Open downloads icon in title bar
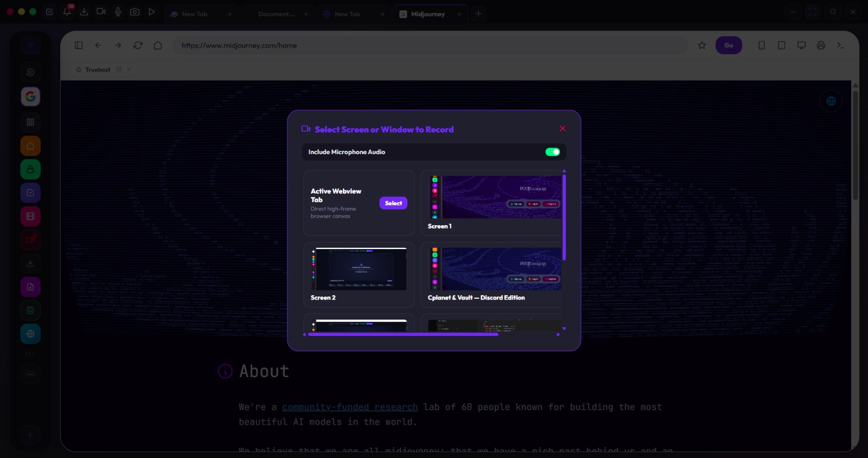 (x=84, y=12)
